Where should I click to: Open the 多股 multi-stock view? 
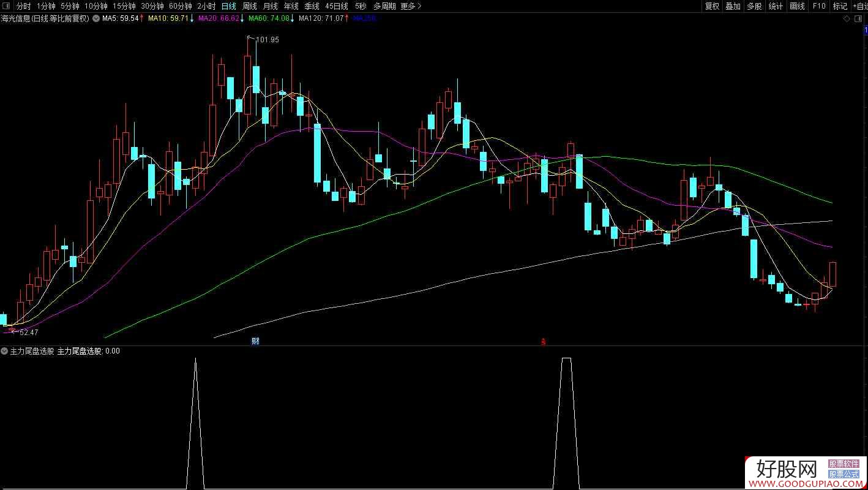coord(754,6)
